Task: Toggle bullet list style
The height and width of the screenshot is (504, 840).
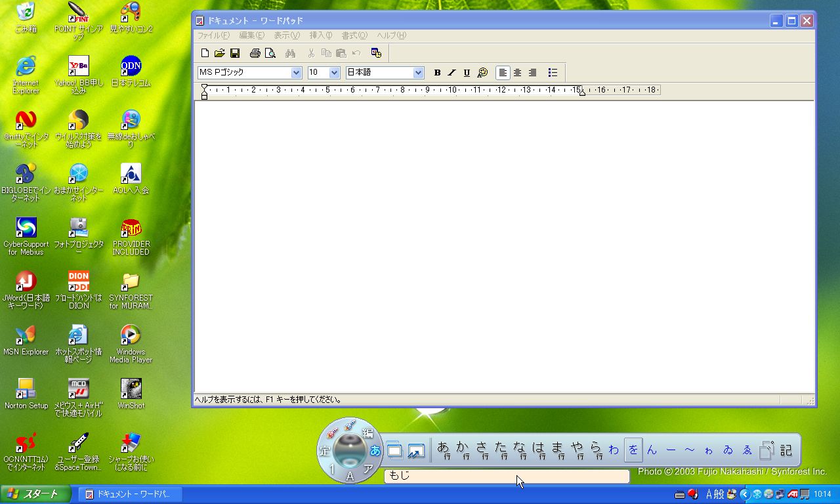Action: coord(553,73)
